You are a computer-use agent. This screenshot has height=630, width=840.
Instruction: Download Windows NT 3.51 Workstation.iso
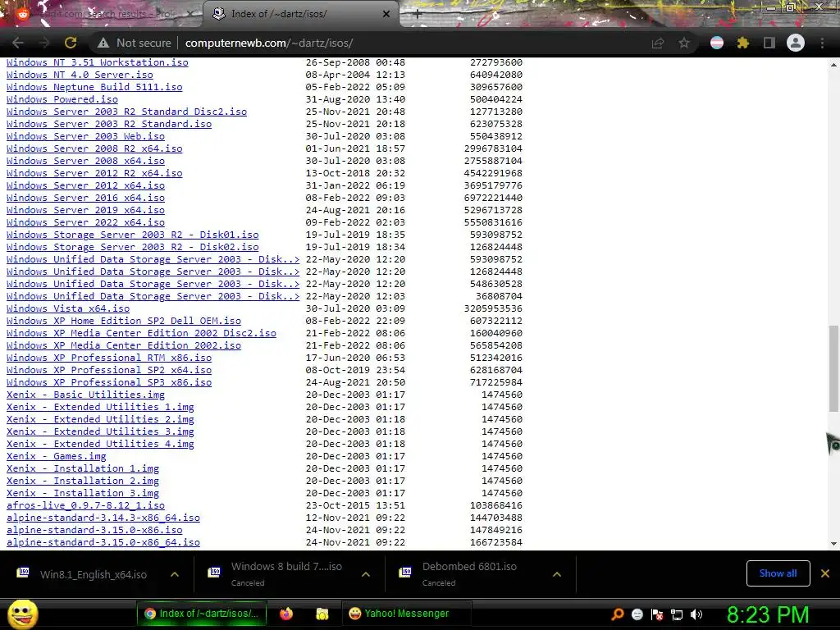[x=98, y=62]
